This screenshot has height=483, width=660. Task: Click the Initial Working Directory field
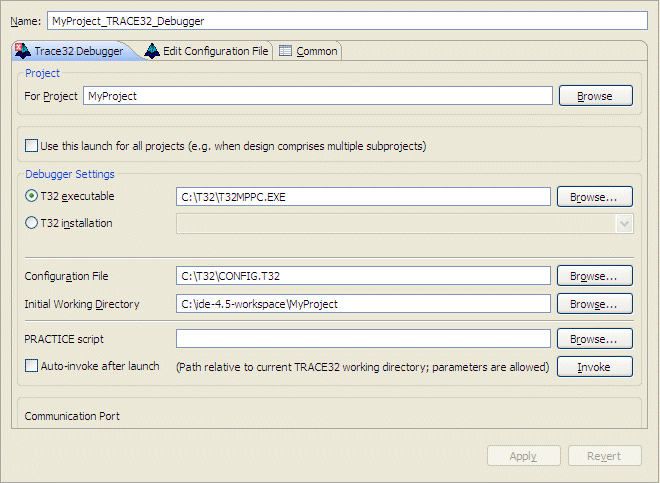point(363,303)
